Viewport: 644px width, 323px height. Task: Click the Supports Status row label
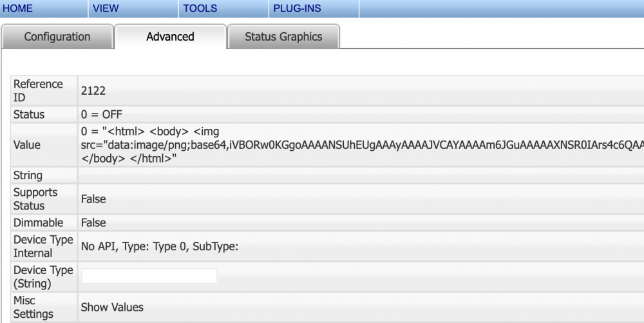(35, 199)
